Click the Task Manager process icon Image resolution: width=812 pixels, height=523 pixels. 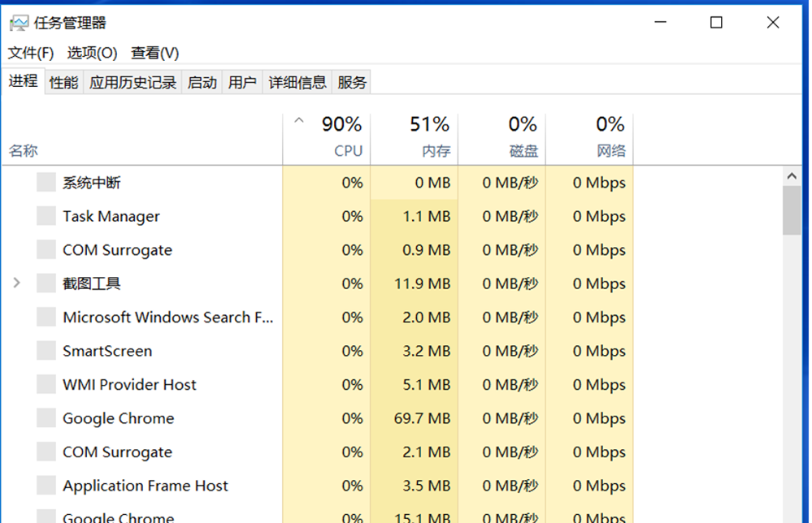46,216
